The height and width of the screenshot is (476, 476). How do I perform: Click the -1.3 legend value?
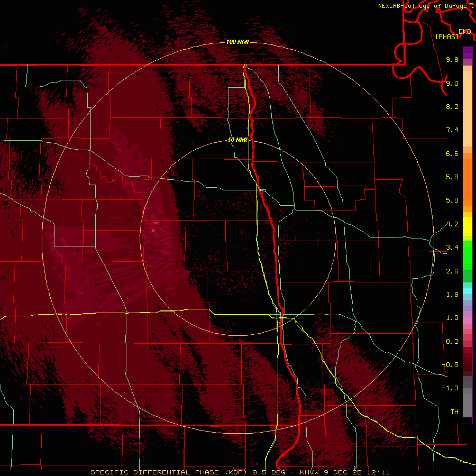click(450, 388)
